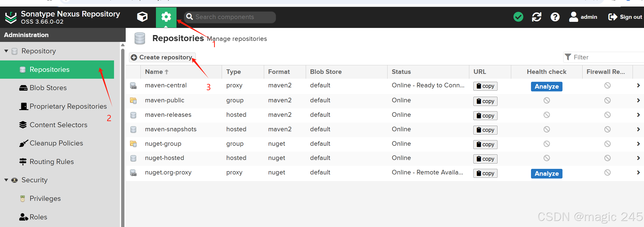Image resolution: width=644 pixels, height=227 pixels.
Task: Click nuget-group folder icon
Action: (x=133, y=144)
